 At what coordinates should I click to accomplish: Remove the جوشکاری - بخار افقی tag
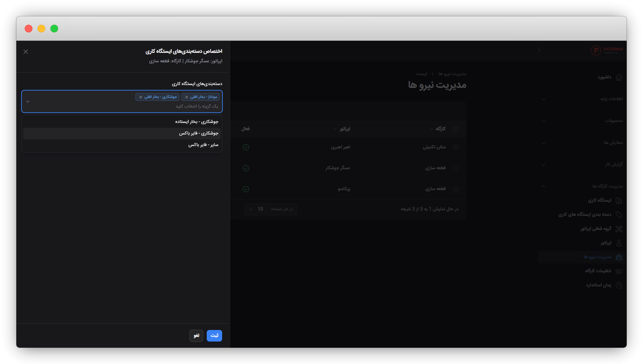click(141, 97)
